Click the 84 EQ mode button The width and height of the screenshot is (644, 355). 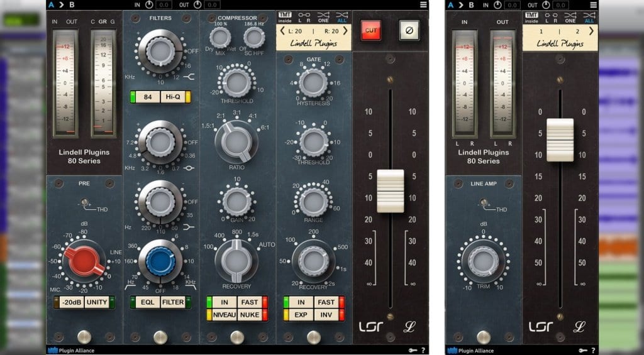click(x=148, y=97)
